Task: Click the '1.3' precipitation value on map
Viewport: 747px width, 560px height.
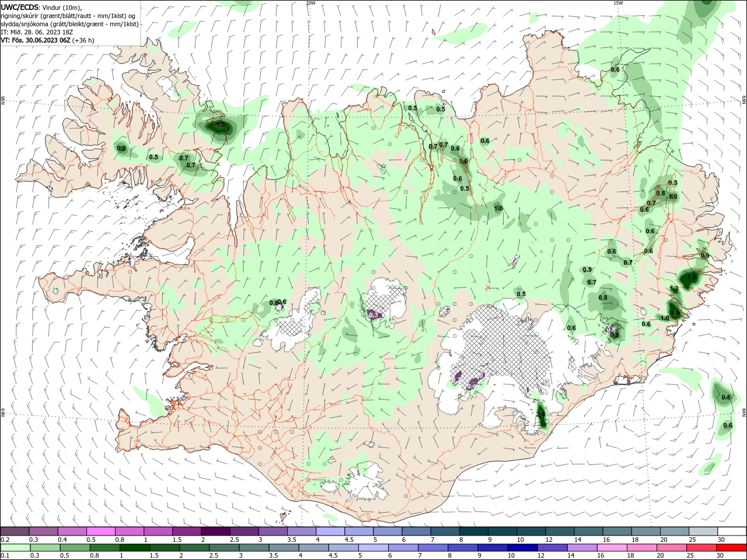Action: click(674, 289)
